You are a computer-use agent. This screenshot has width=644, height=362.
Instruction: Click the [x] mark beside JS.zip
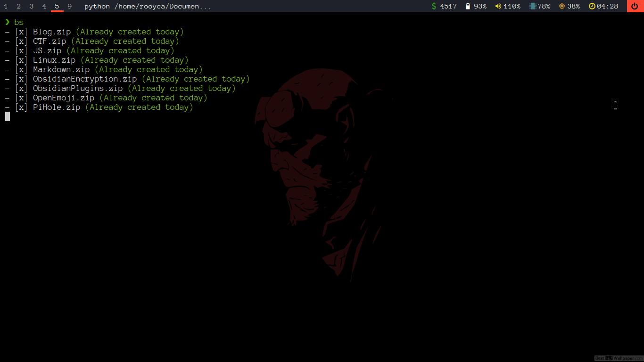pos(21,51)
